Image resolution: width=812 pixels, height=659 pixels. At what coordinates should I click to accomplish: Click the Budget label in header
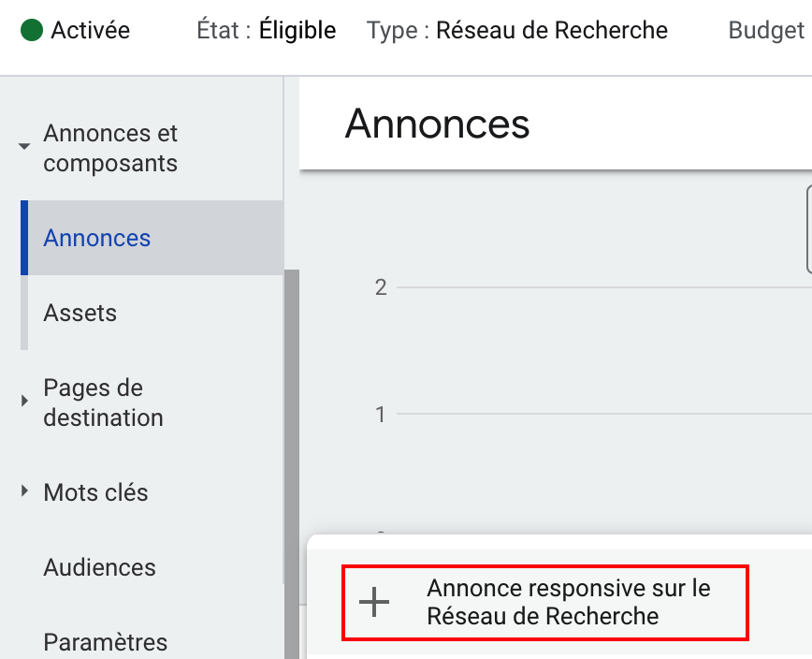pyautogui.click(x=766, y=31)
